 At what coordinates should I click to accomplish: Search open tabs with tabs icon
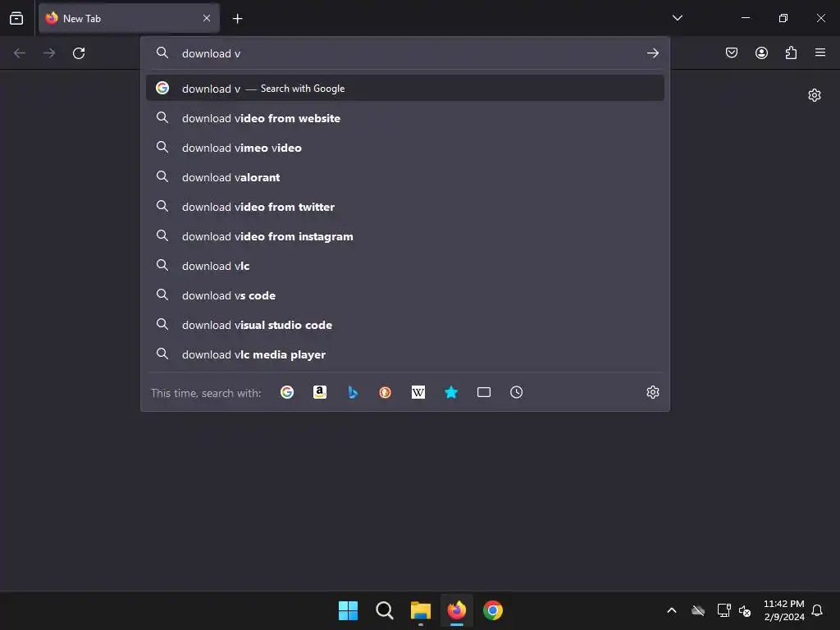coord(484,392)
